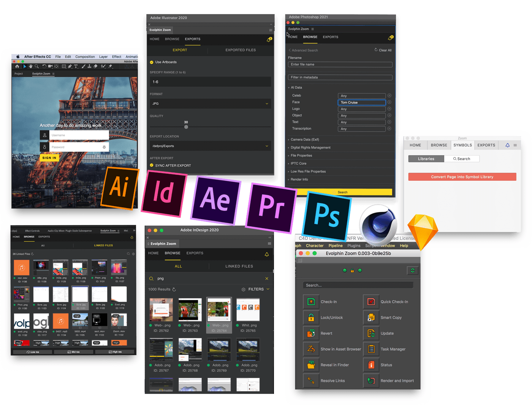Click the Revert icon in Evolphin panel

tap(311, 333)
